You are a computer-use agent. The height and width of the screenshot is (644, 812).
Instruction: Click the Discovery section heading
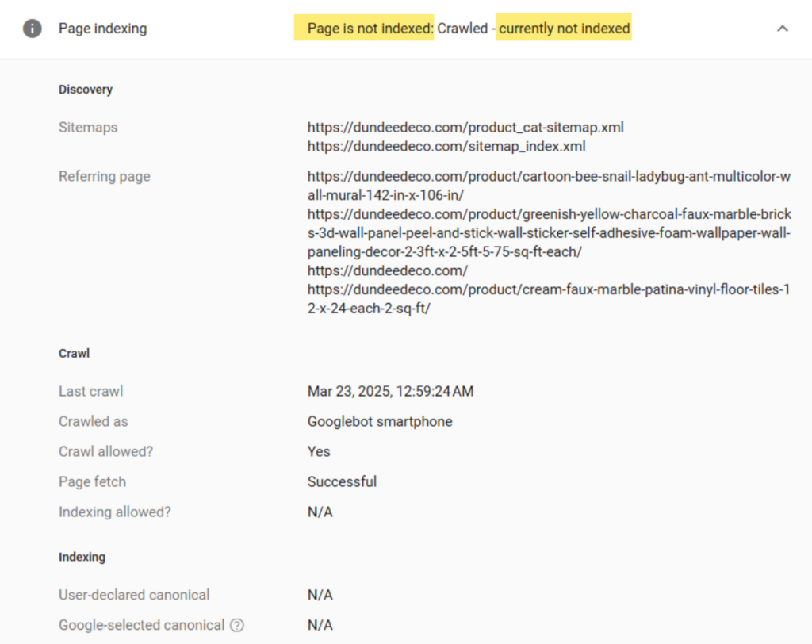tap(86, 90)
